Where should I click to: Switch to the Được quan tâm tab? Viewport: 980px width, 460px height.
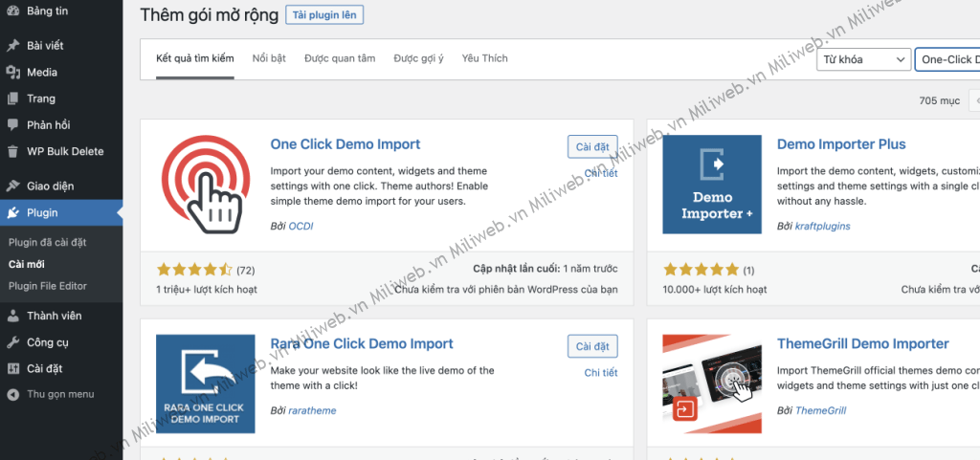(x=340, y=58)
